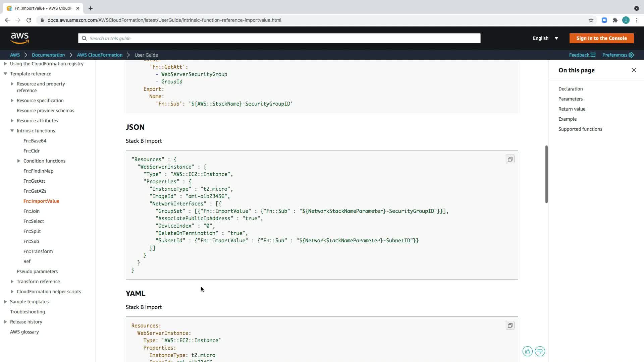Click the thumbs down feedback icon
The image size is (644, 362).
click(540, 351)
